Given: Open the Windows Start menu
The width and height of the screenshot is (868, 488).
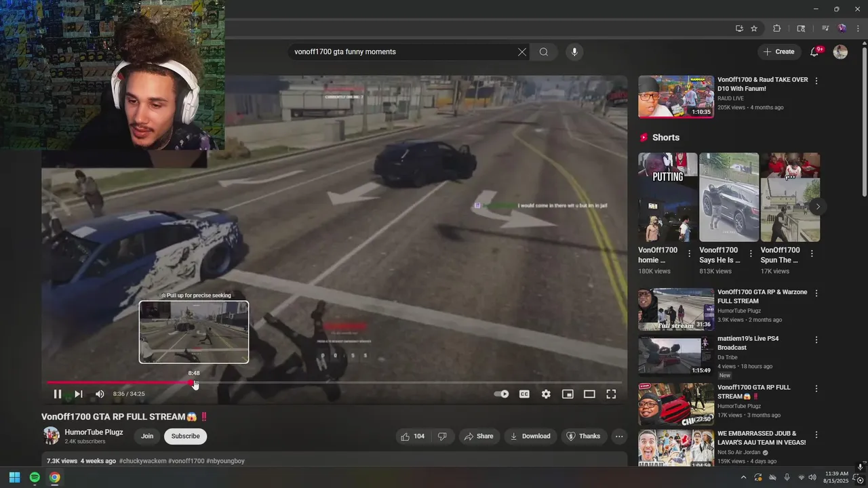Looking at the screenshot, I should (x=14, y=477).
